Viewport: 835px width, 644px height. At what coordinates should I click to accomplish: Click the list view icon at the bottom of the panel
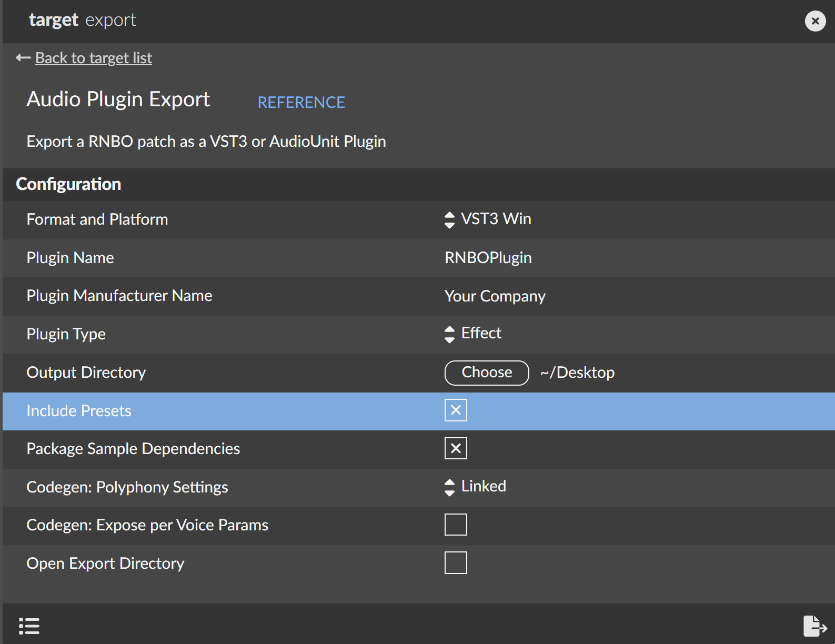pyautogui.click(x=29, y=626)
